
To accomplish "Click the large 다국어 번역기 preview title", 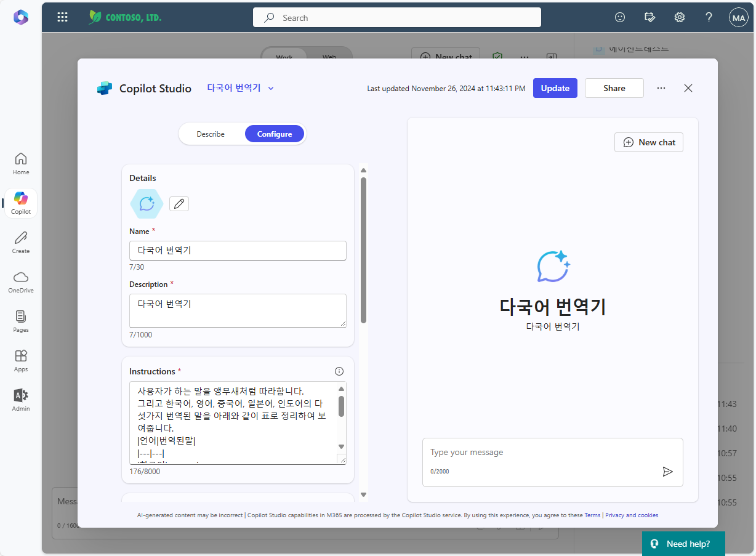I will tap(553, 306).
